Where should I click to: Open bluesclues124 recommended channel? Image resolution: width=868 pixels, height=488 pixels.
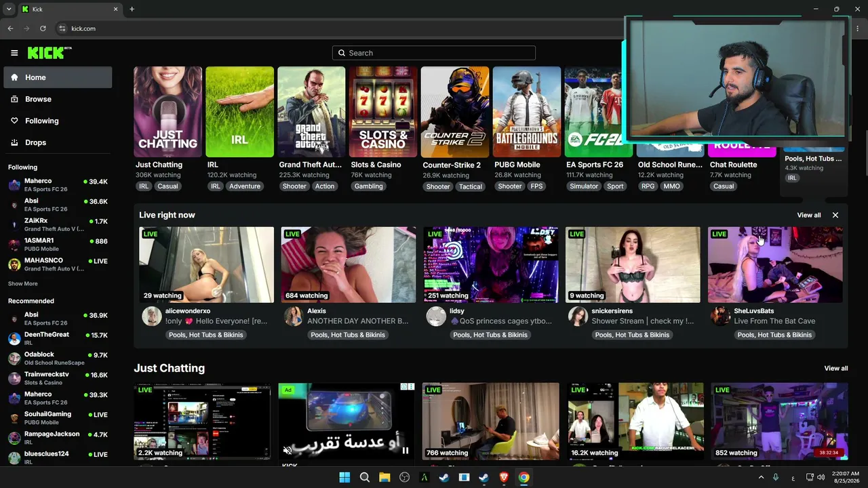point(58,457)
